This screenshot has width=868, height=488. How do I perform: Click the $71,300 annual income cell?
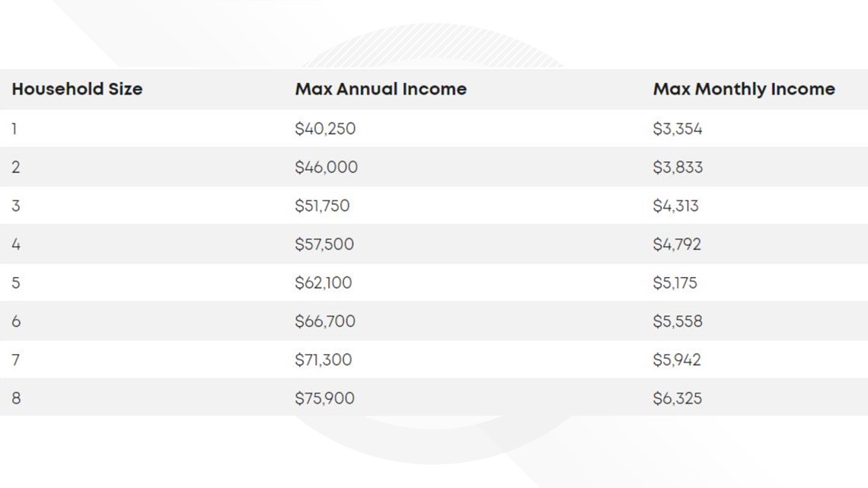point(324,359)
